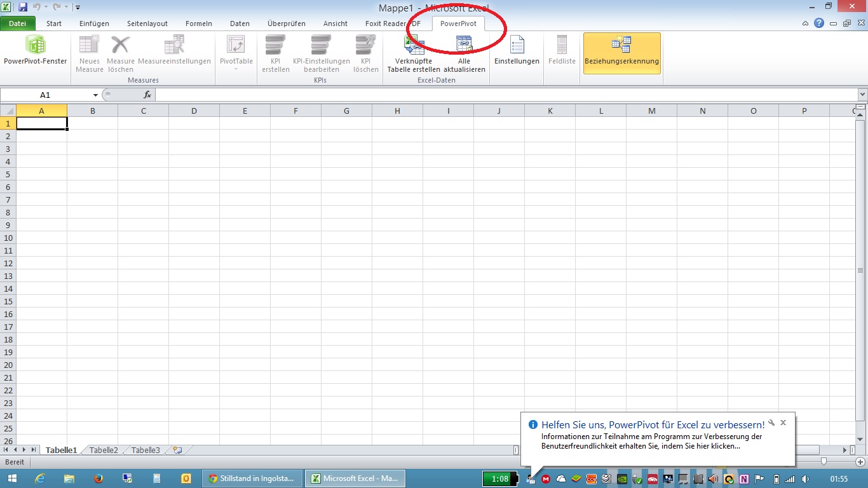Switch to the Einfügen tab
868x488 pixels.
[94, 24]
